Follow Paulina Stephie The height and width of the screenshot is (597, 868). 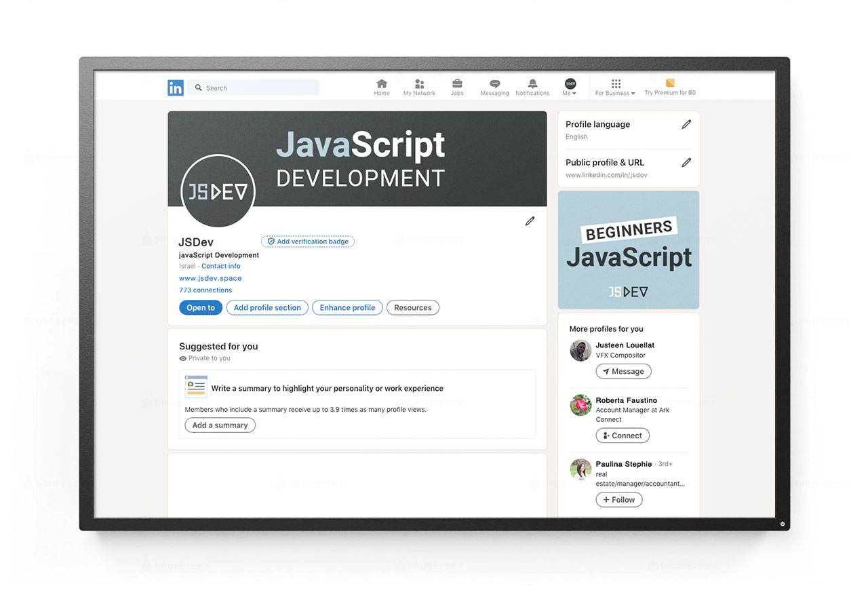coord(619,500)
